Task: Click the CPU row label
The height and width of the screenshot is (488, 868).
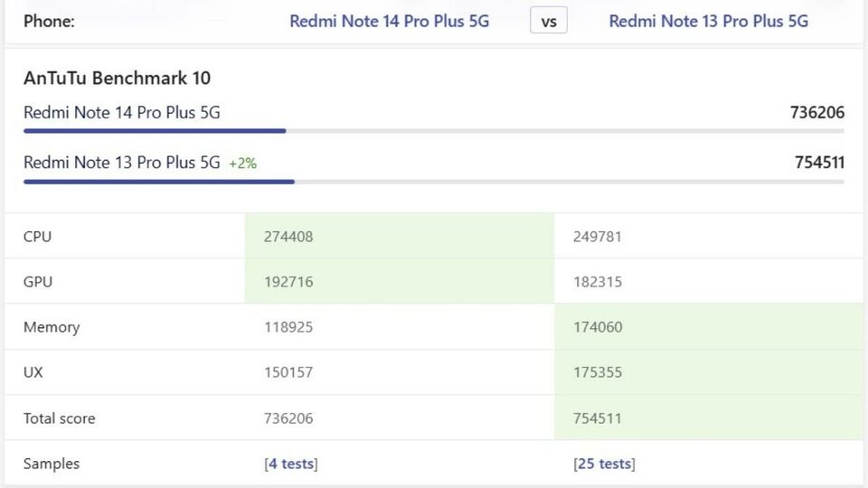Action: click(38, 237)
